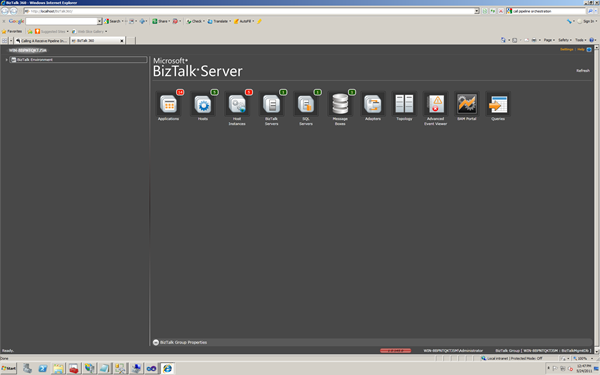600x375 pixels.
Task: Switch to the Calling A Receive Pipeline tab
Action: click(42, 41)
